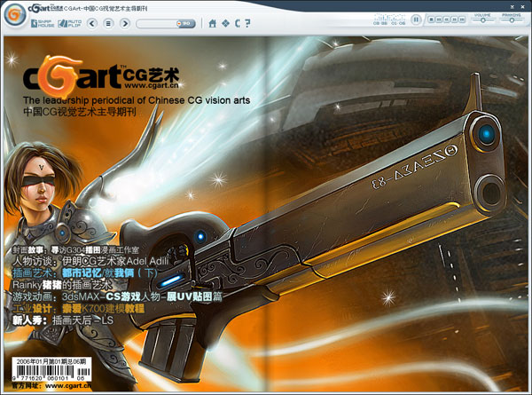This screenshot has height=395, width=532.
Task: Click the diamond fullscreen icon
Action: click(x=225, y=23)
